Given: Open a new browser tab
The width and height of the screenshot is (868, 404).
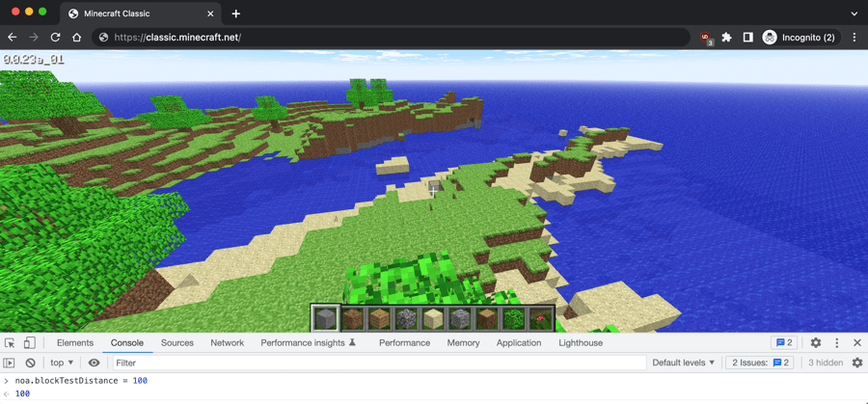Looking at the screenshot, I should coord(236,13).
